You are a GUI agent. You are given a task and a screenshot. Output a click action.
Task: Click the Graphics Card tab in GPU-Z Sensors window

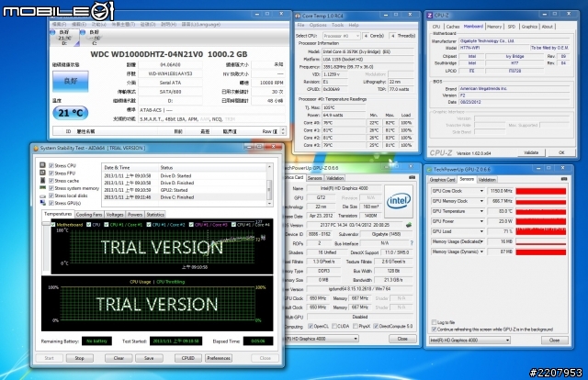pyautogui.click(x=442, y=180)
